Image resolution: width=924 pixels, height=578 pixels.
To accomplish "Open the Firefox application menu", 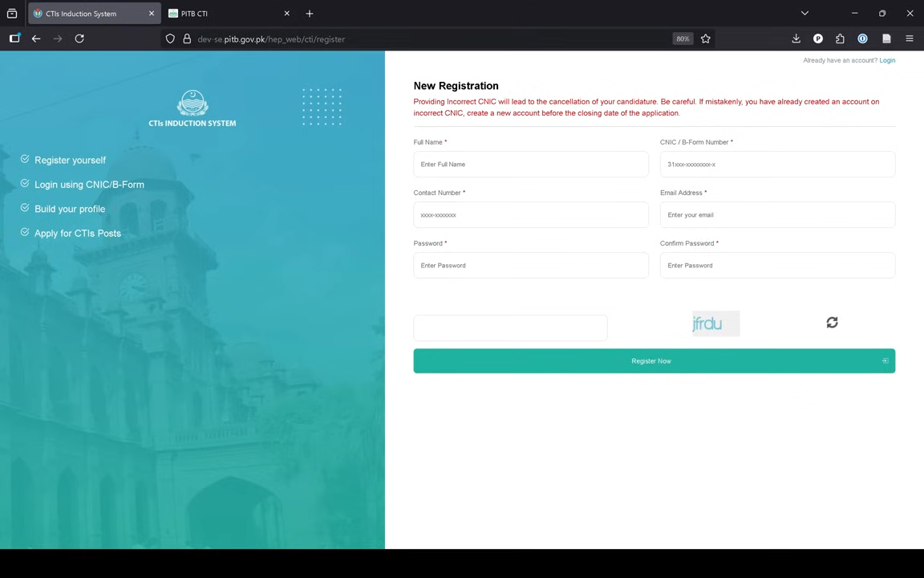I will pyautogui.click(x=909, y=39).
